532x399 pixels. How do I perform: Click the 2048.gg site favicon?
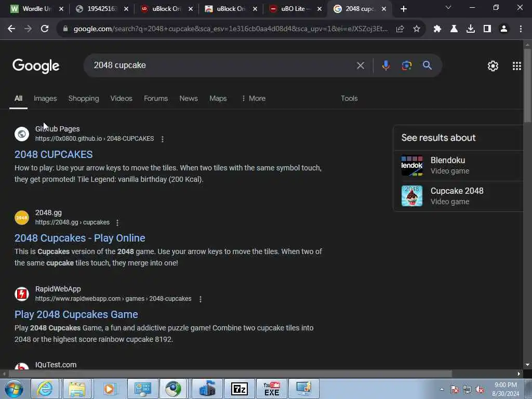pyautogui.click(x=22, y=218)
